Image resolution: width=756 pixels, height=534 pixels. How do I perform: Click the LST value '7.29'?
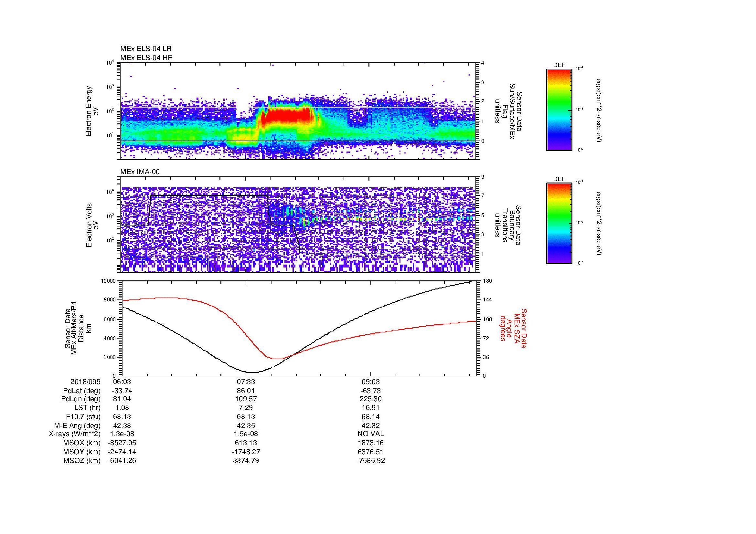click(246, 408)
